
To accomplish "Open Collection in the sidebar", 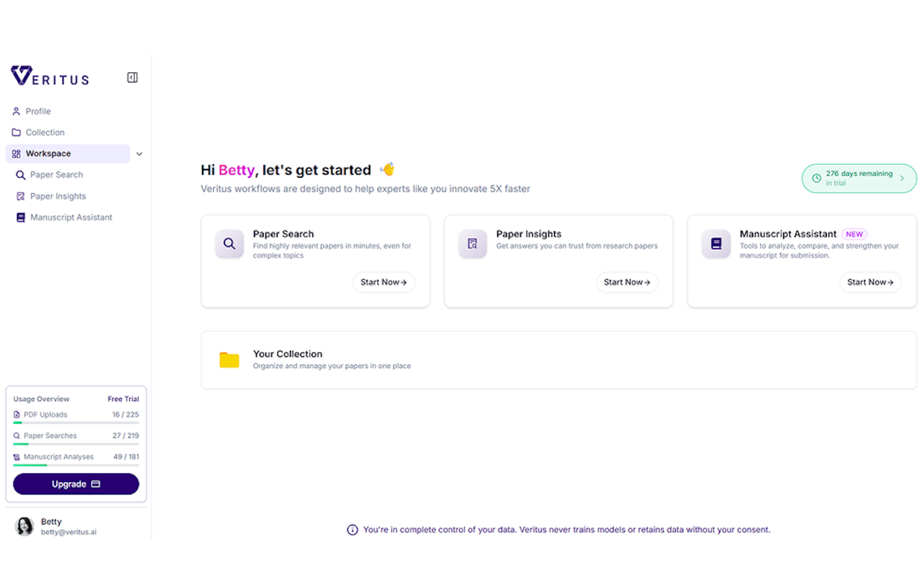I will [x=45, y=133].
